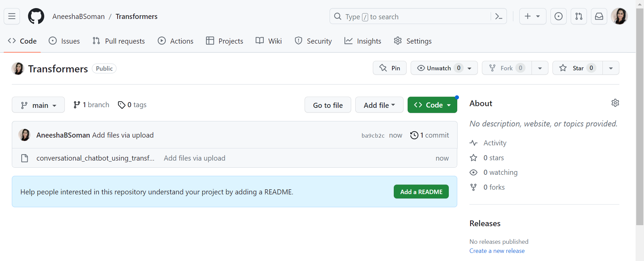Switch to the Insights tab
The height and width of the screenshot is (261, 644).
[363, 41]
